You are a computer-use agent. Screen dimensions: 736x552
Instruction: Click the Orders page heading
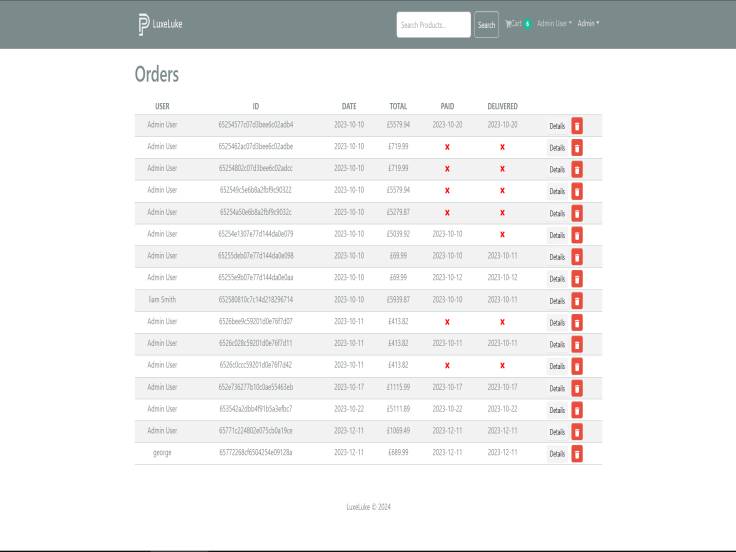click(x=157, y=74)
